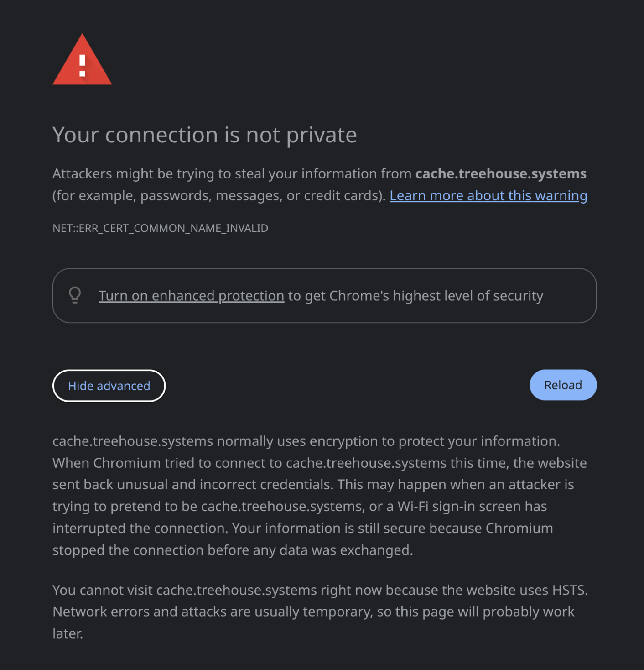The image size is (644, 670).
Task: Collapse details with the Hide advanced button
Action: 109,386
